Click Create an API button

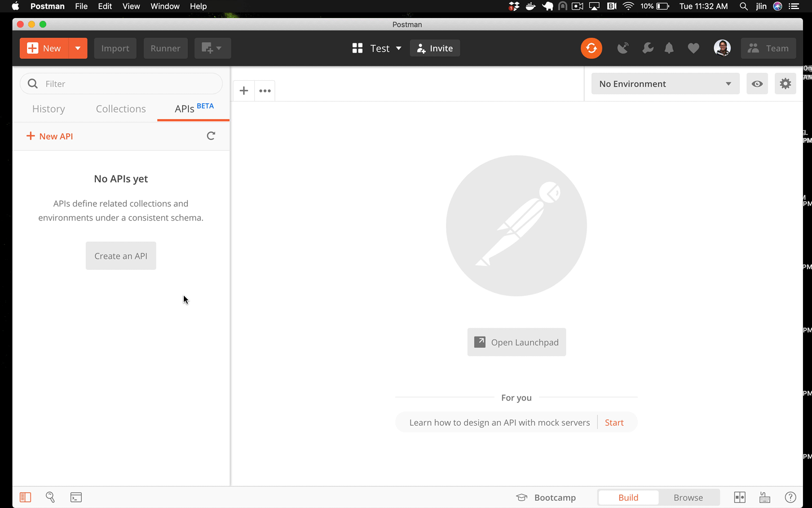coord(121,256)
